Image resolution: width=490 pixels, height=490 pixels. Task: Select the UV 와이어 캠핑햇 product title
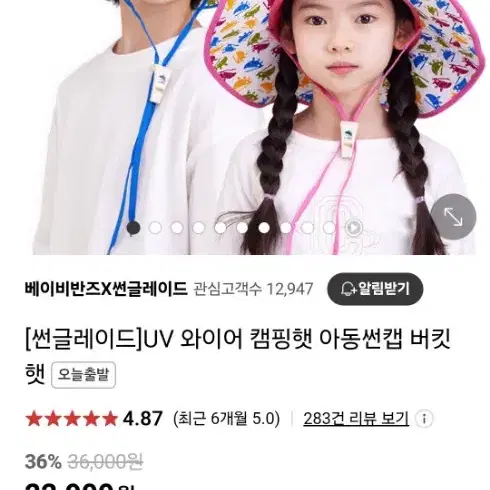237,357
